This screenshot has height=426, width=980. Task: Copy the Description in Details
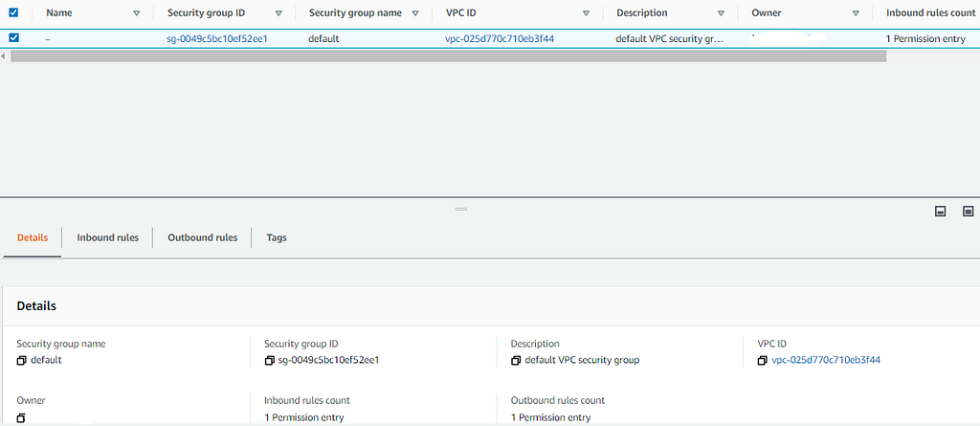coord(516,360)
